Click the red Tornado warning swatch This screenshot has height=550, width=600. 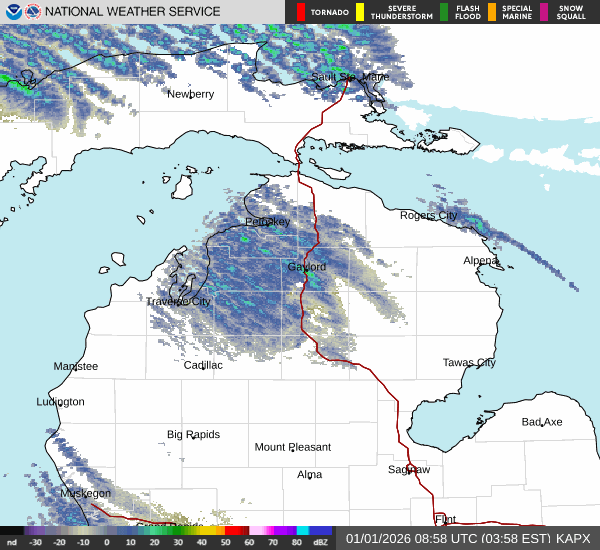(300, 12)
